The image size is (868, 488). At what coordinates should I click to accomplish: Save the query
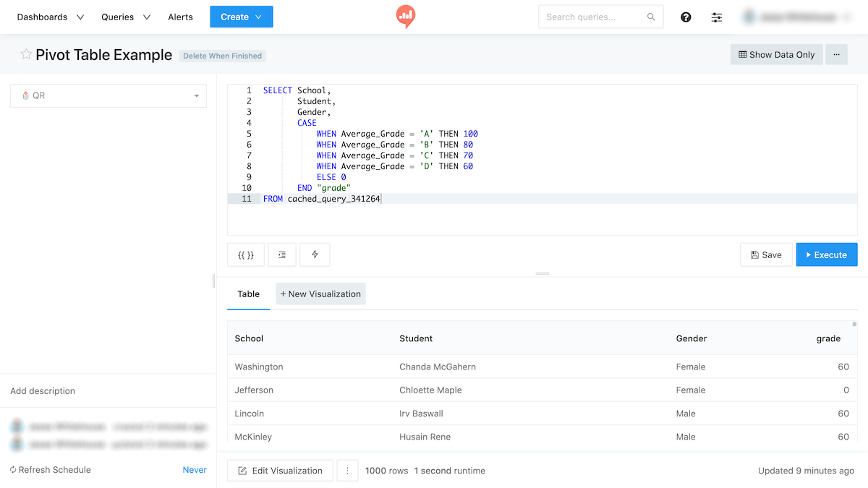pos(766,254)
